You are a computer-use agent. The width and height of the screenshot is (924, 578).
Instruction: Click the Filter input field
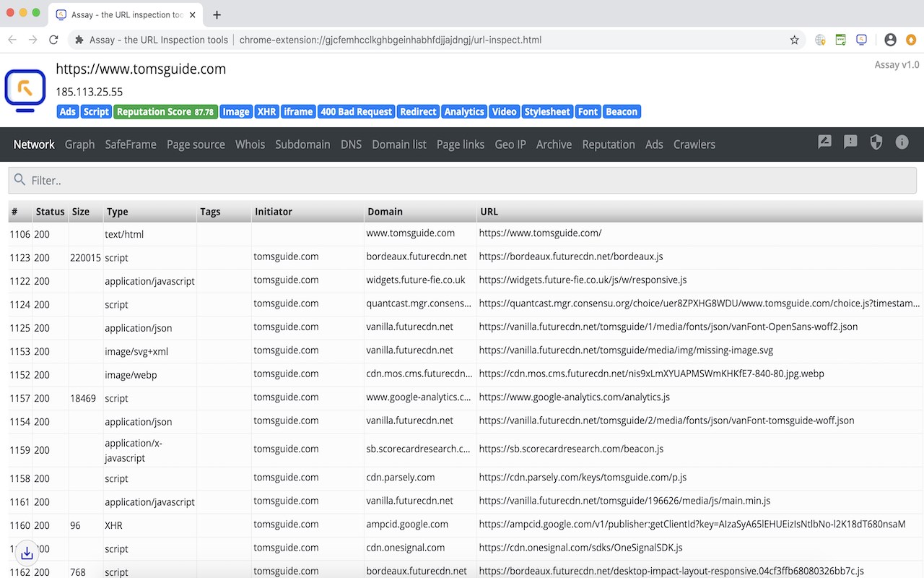(462, 181)
